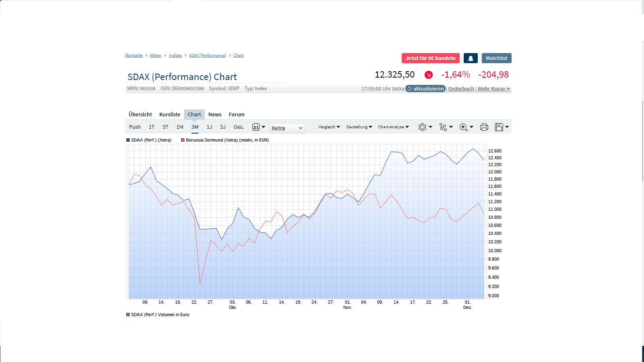The height and width of the screenshot is (362, 644).
Task: Go to the Indizes breadcrumb
Action: tap(175, 56)
